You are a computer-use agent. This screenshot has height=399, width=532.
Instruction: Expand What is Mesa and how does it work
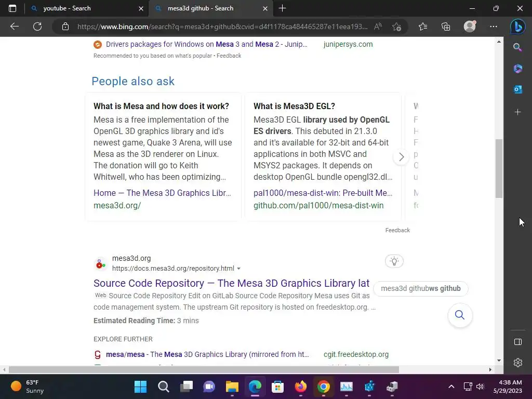coord(161,106)
